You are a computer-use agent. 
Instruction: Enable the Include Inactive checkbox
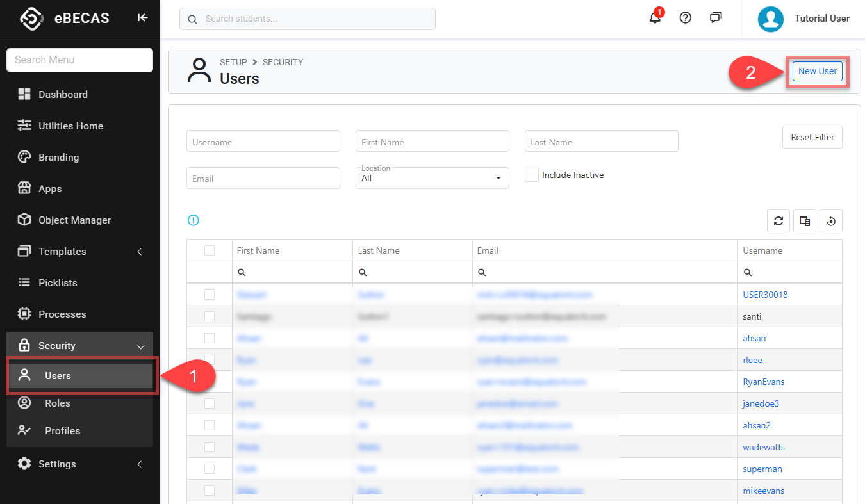[x=531, y=175]
